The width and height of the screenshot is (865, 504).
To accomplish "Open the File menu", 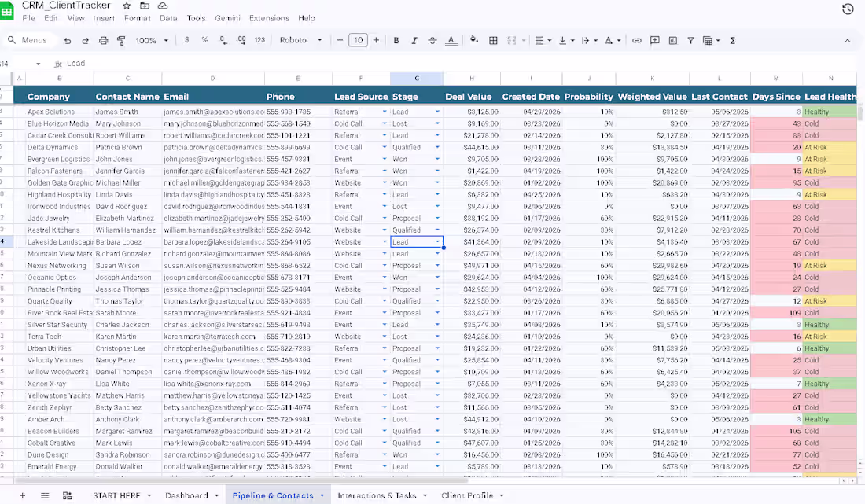I will 28,18.
